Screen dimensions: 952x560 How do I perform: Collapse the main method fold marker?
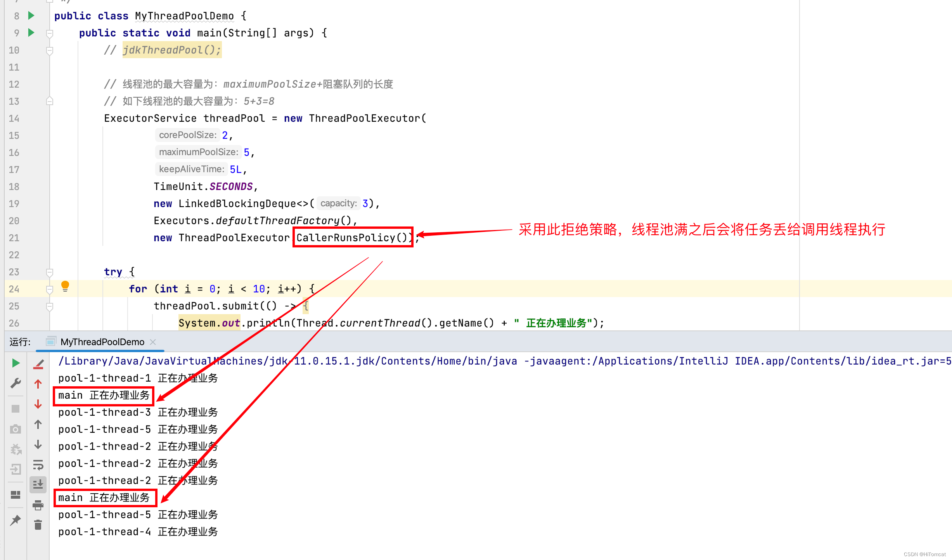tap(49, 33)
